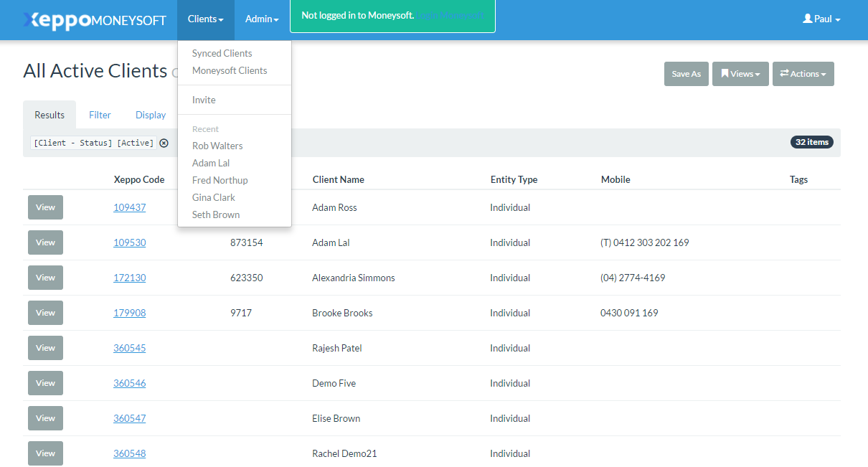Open the Paul user account menu
Image resolution: width=868 pixels, height=467 pixels.
point(821,19)
